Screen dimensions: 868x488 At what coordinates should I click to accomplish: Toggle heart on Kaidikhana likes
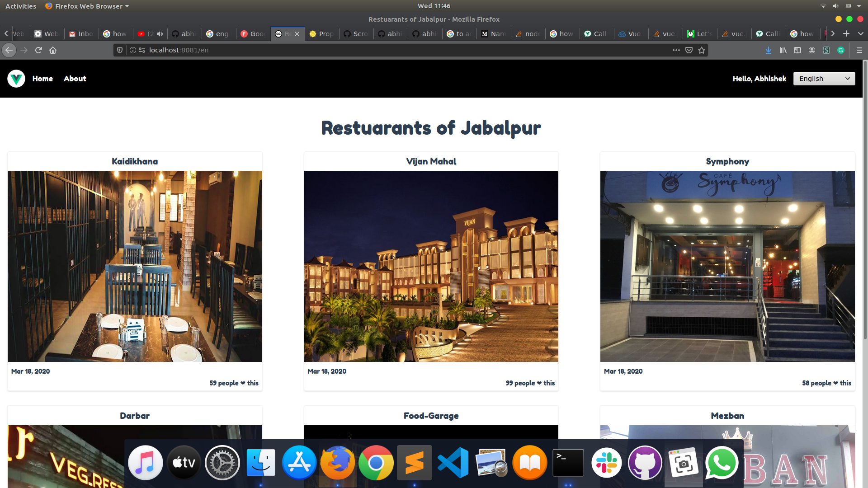pos(243,383)
